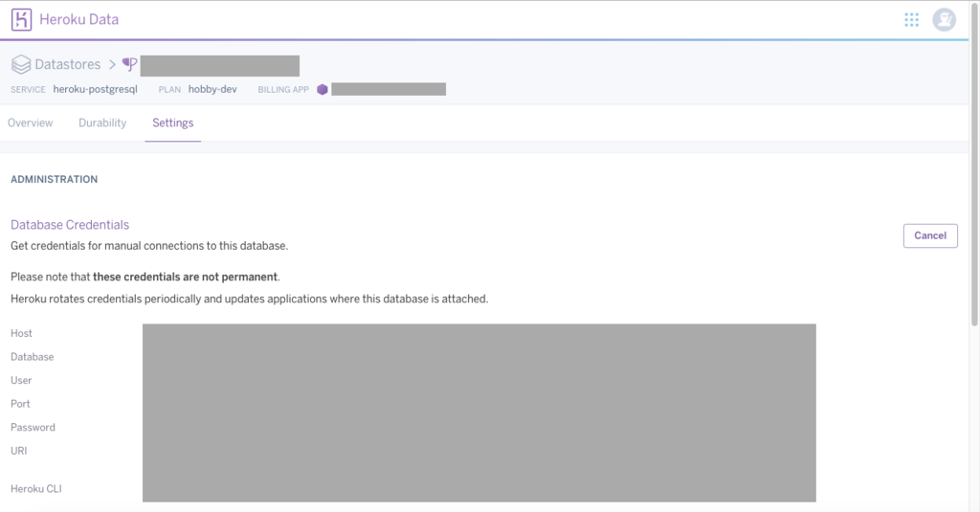Click the Datastores stack icon
The width and height of the screenshot is (980, 512).
click(x=21, y=64)
